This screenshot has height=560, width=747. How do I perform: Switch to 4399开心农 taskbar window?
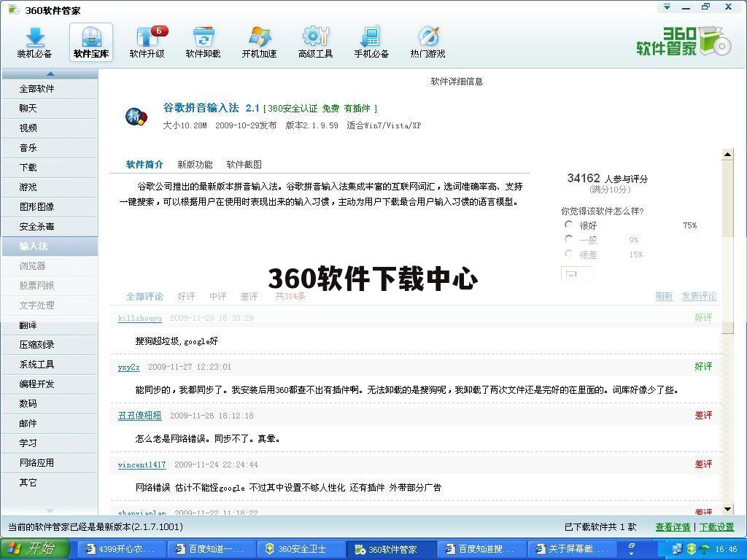120,549
